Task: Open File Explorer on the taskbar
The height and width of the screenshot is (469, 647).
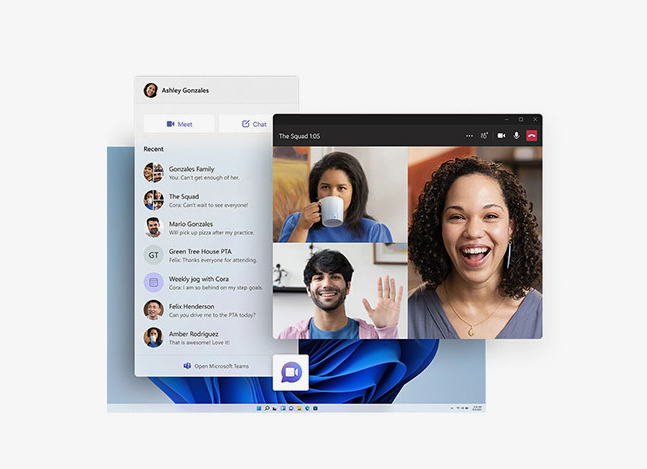Action: point(299,408)
